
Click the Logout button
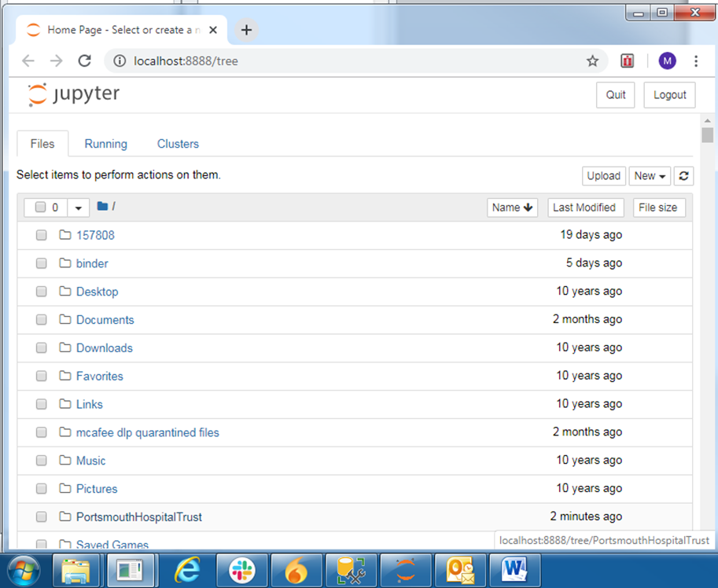(669, 94)
